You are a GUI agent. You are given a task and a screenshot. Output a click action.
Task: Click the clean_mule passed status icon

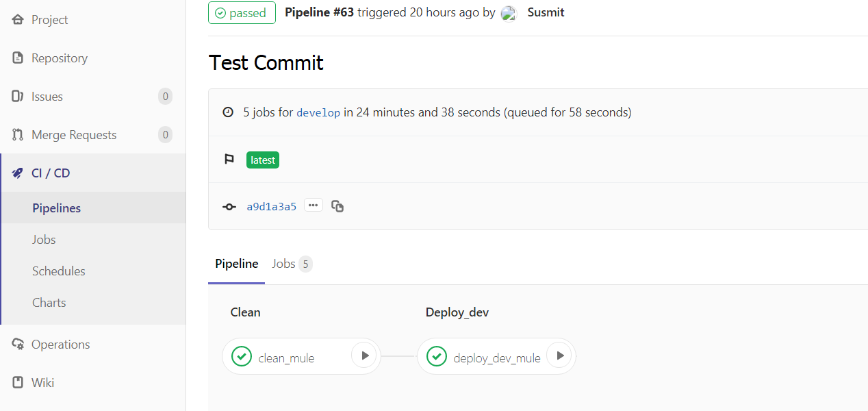pos(242,356)
